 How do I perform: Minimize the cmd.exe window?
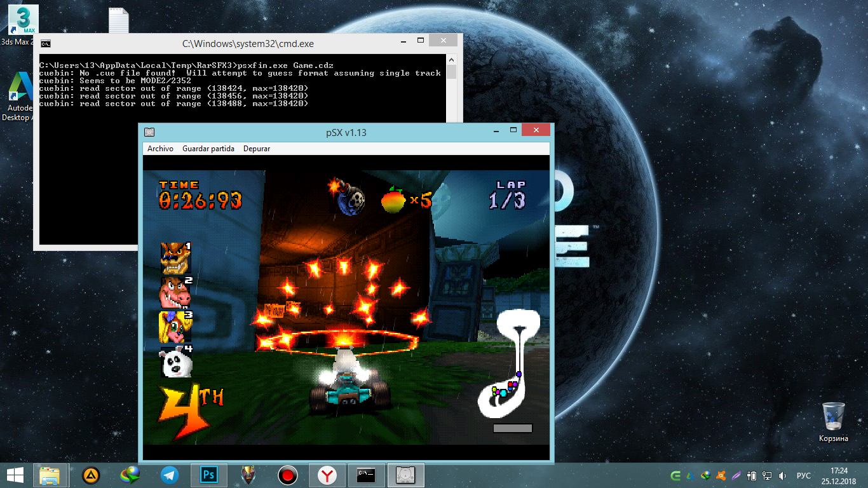pyautogui.click(x=404, y=41)
